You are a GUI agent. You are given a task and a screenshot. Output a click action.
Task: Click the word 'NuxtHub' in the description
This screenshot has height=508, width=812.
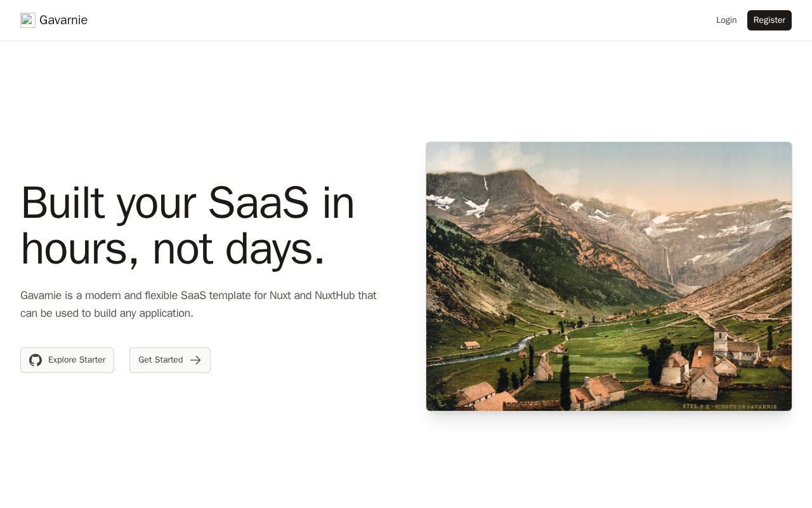[x=336, y=295]
